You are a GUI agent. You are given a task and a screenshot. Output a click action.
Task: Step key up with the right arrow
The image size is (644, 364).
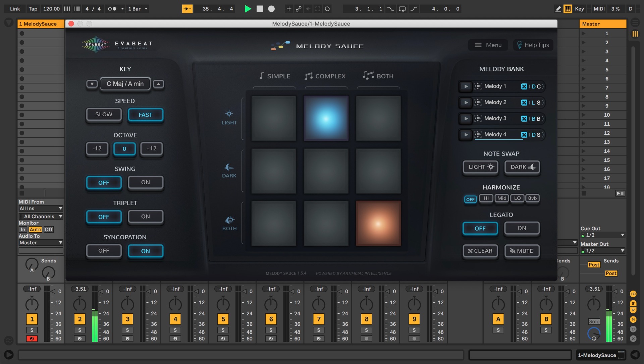159,84
